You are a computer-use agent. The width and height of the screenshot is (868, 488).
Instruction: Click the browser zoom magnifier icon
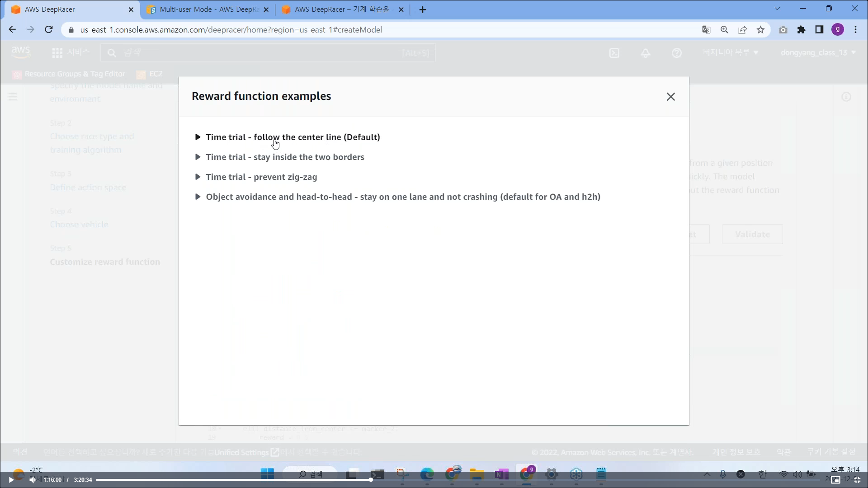pos(724,30)
